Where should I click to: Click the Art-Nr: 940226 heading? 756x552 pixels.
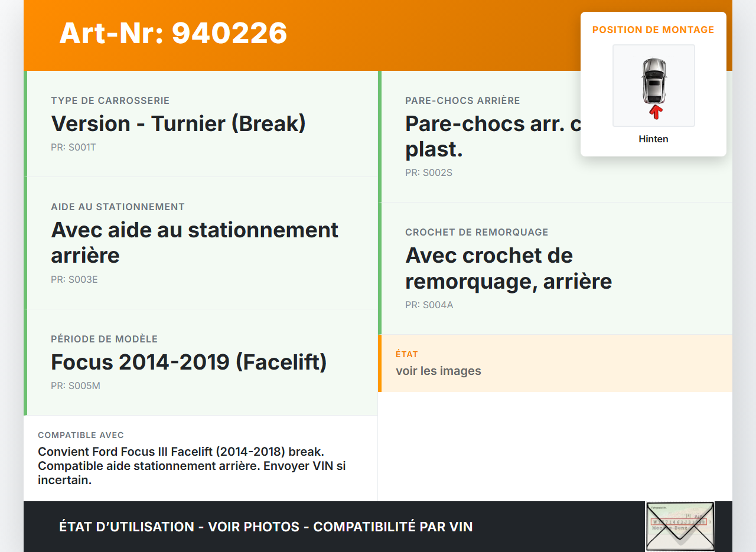point(173,33)
